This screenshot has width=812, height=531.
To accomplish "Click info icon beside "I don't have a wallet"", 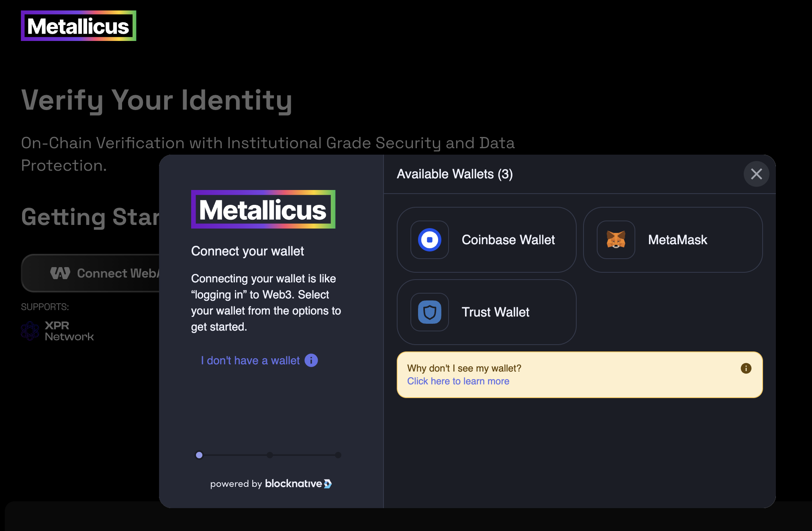I will [x=311, y=360].
